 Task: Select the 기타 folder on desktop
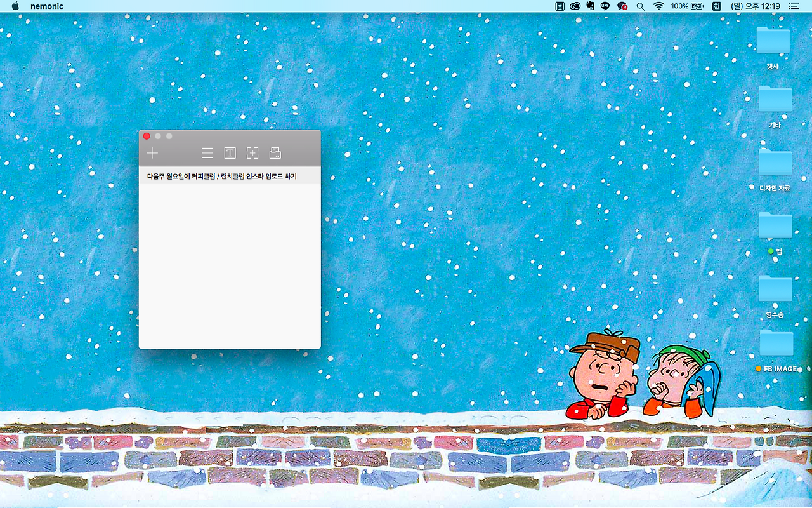point(775,100)
